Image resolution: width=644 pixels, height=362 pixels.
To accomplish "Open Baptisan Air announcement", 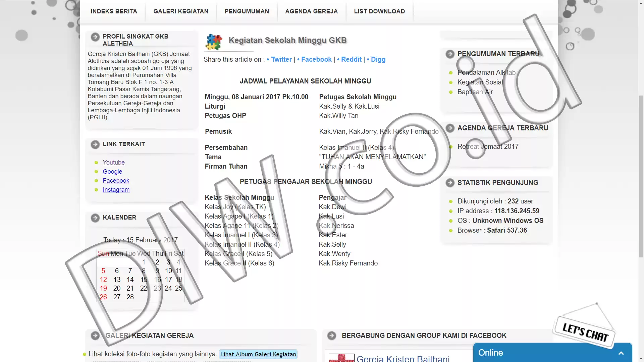I will [x=475, y=92].
